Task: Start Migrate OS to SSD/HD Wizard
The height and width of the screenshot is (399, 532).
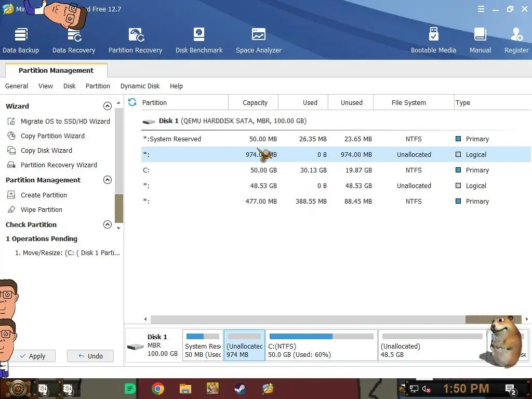Action: 59,121
